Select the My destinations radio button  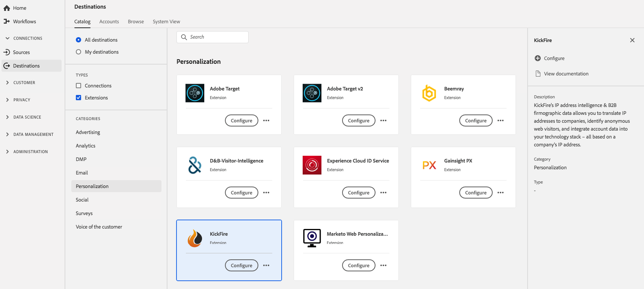point(78,52)
